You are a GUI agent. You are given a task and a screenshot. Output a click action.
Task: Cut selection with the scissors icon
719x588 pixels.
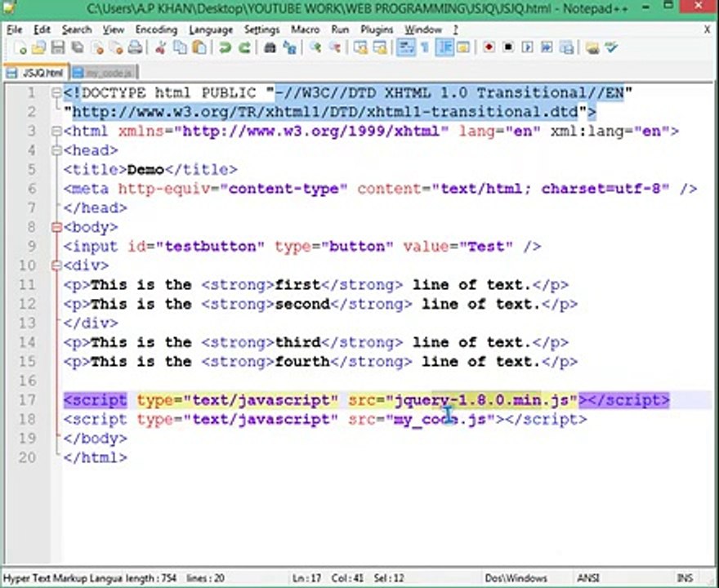160,47
